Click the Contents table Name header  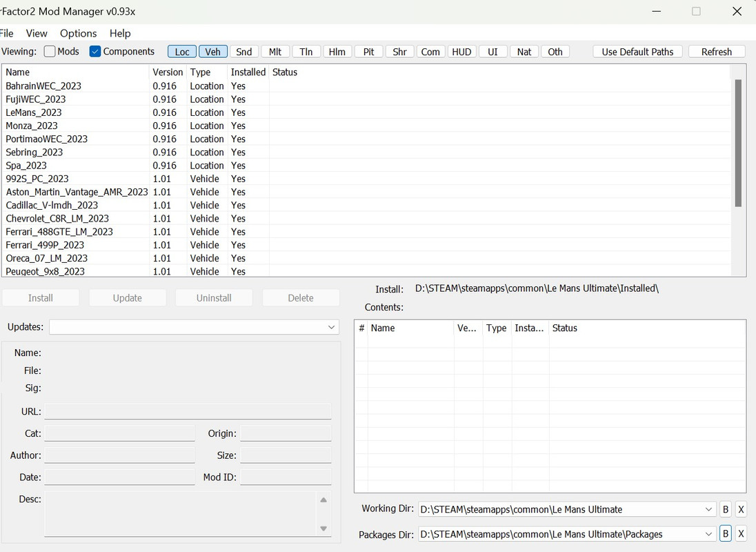point(411,328)
